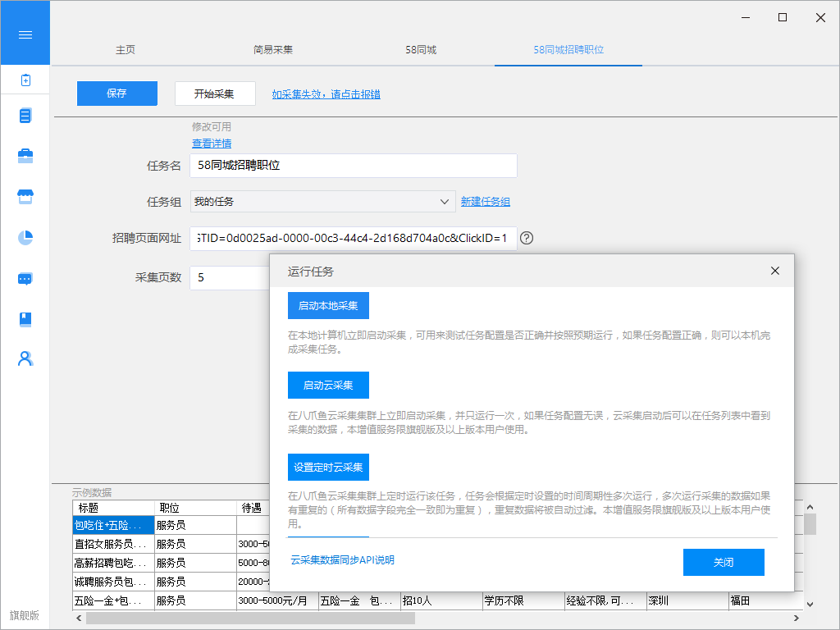
Task: Click the 学历不限 cell
Action: point(523,600)
